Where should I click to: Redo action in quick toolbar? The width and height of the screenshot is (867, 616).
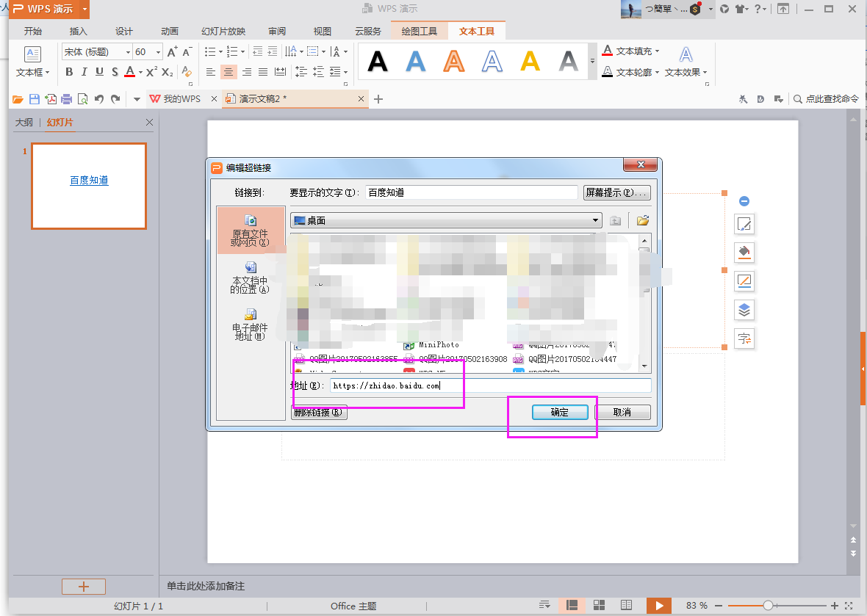click(x=115, y=99)
